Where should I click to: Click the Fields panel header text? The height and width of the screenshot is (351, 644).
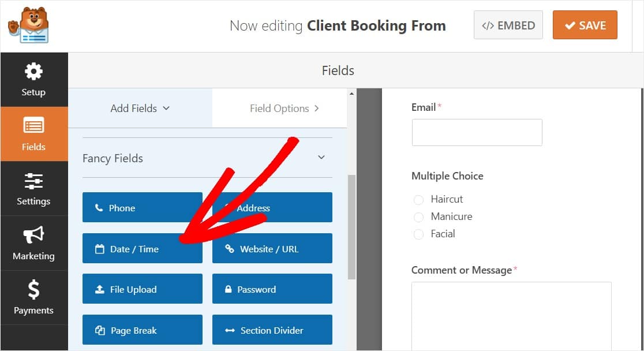[x=338, y=70]
